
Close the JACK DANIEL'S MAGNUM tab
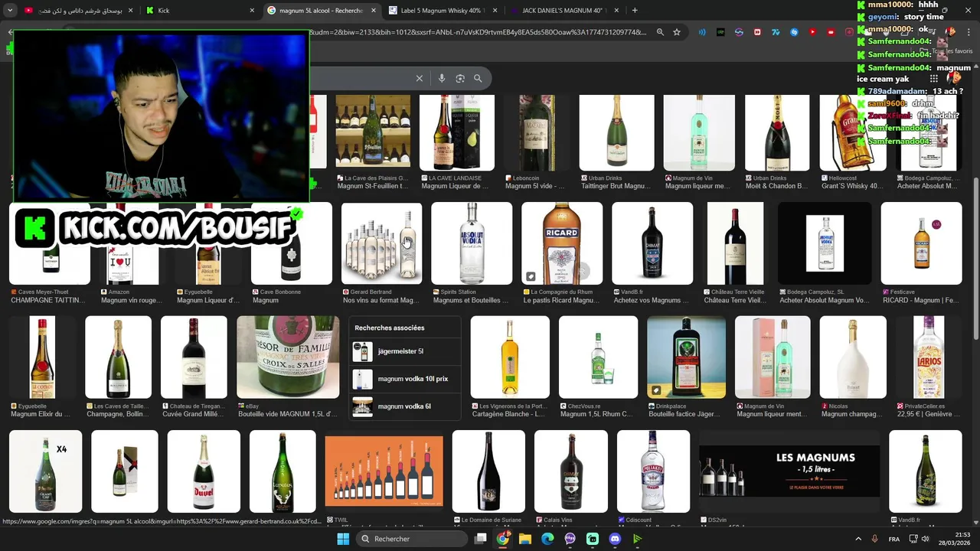tap(618, 11)
